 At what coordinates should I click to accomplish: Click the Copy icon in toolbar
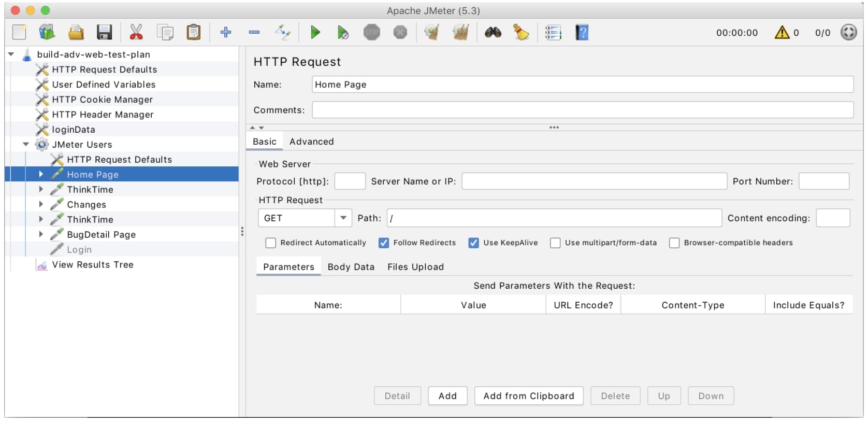click(x=165, y=32)
